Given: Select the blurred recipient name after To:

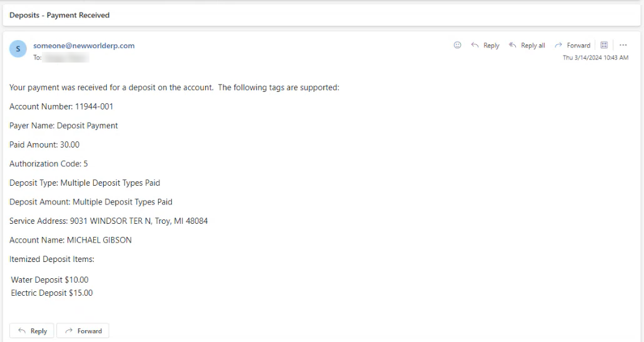Looking at the screenshot, I should click(x=66, y=58).
